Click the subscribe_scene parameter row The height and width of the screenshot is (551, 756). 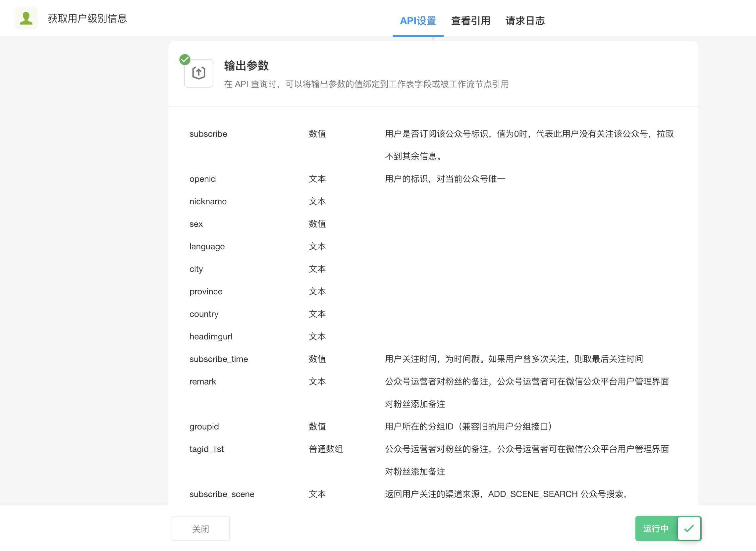(222, 494)
